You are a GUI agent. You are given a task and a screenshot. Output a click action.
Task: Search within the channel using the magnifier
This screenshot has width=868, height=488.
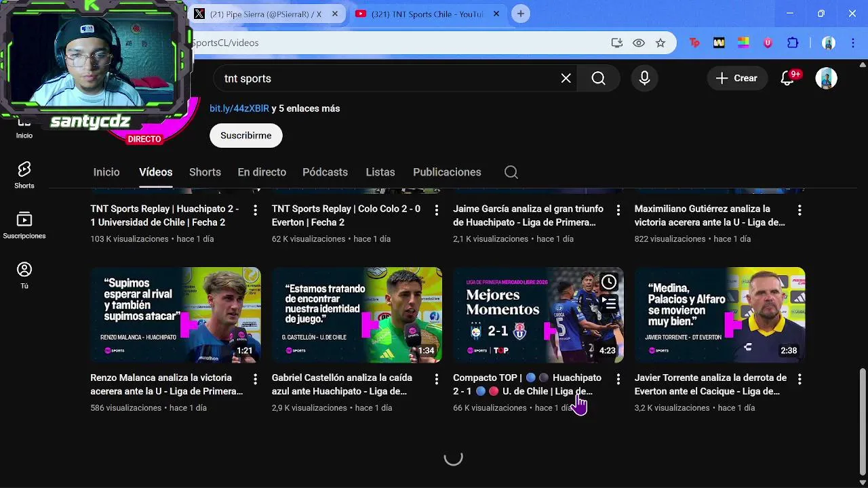click(x=511, y=172)
